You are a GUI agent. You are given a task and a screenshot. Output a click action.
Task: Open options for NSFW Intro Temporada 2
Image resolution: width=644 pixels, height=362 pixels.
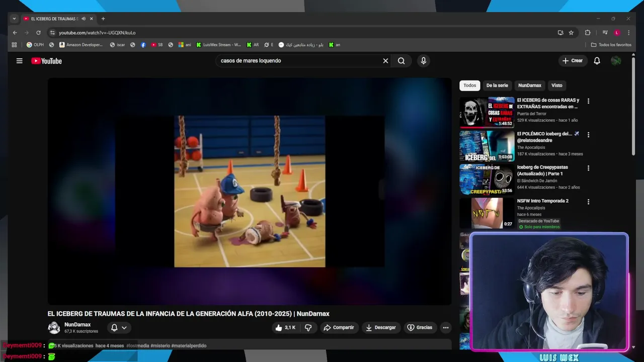click(x=588, y=202)
